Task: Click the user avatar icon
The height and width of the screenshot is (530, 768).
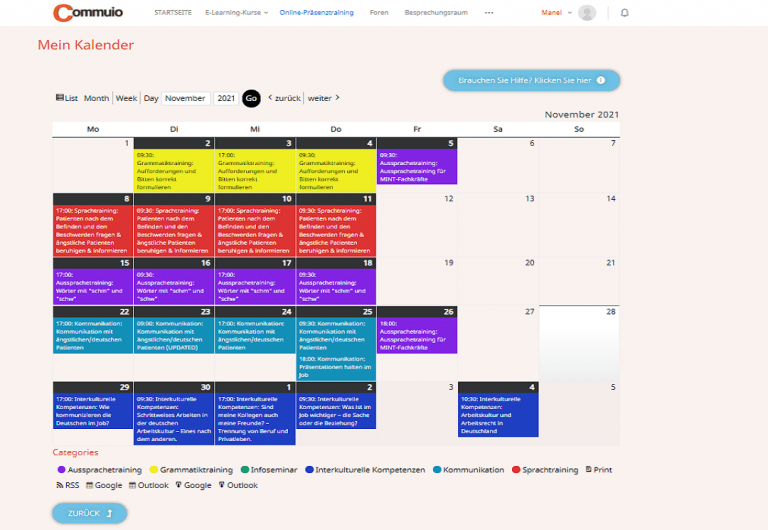Action: 587,13
